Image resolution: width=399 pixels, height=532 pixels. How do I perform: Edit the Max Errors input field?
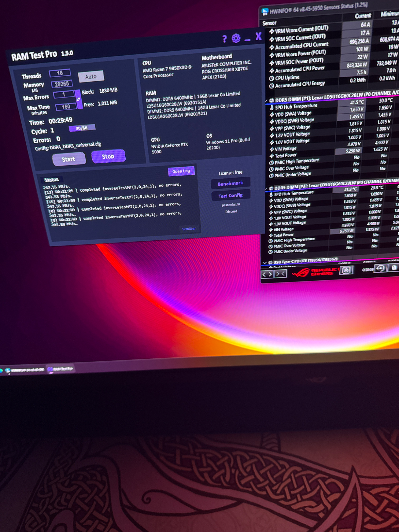(64, 94)
